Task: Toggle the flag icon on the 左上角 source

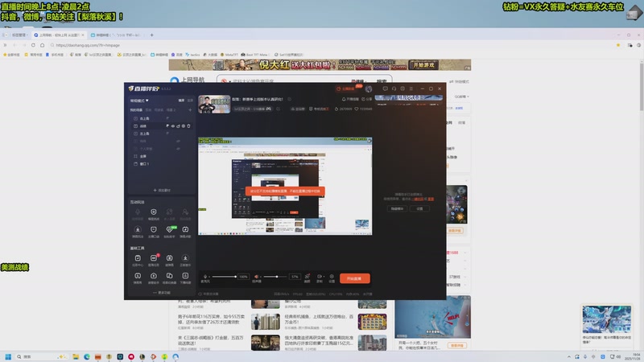Action: click(167, 134)
